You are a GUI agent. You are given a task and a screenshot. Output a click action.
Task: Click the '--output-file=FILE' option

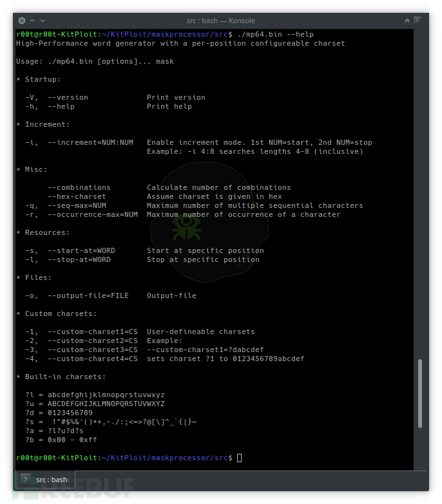point(88,295)
